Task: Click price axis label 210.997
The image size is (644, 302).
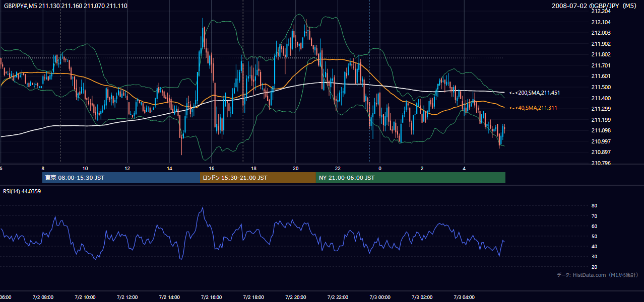Action: [x=601, y=141]
